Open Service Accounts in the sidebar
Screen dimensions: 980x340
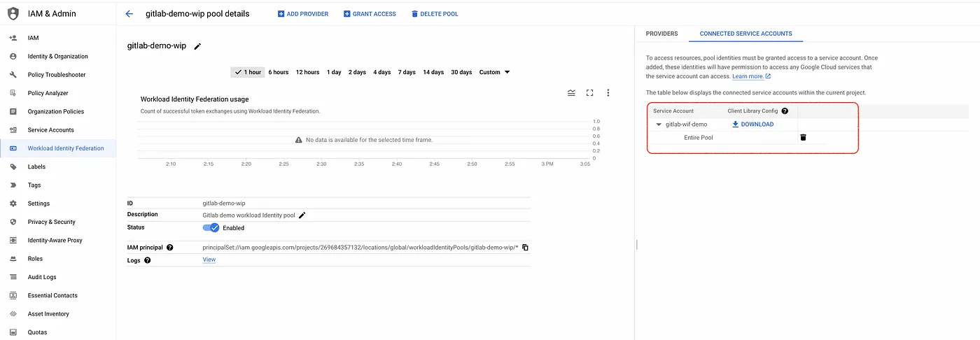[x=50, y=130]
